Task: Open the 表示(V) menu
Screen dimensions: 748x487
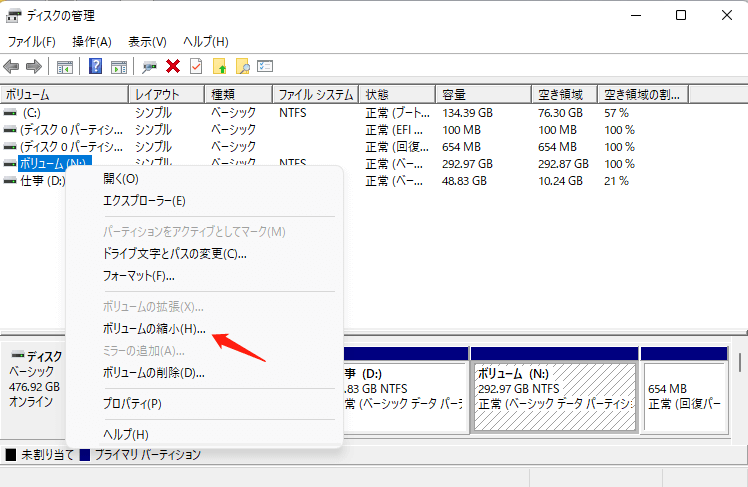Action: [x=147, y=42]
